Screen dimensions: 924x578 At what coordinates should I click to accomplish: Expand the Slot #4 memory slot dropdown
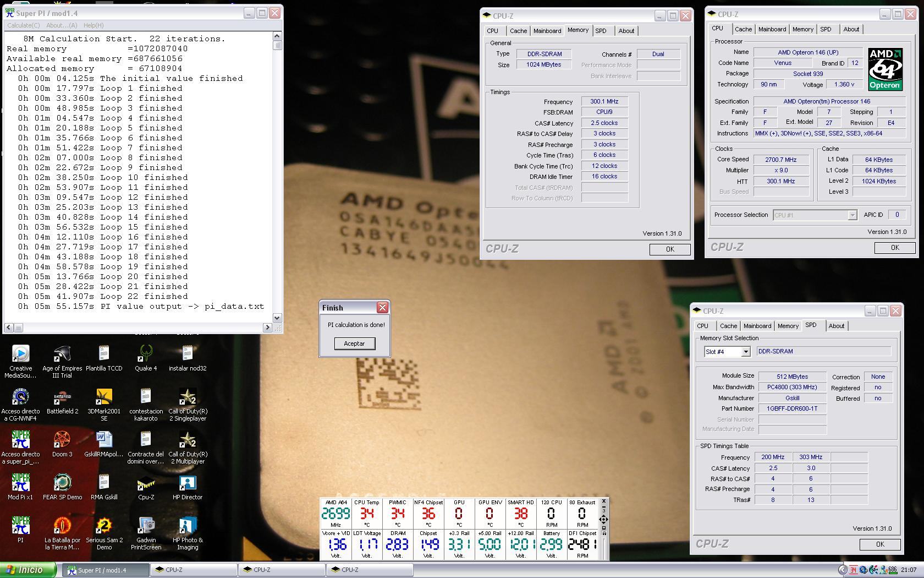[x=746, y=352]
